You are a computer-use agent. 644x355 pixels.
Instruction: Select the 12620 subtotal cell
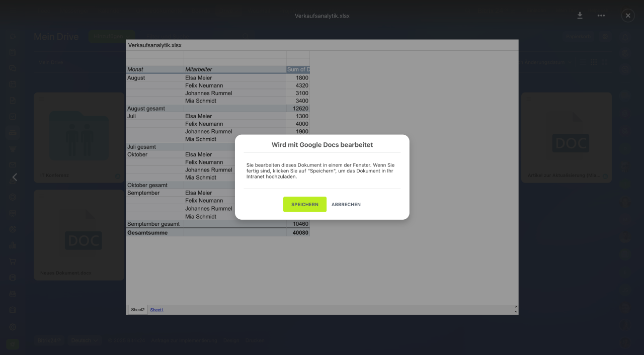point(298,109)
